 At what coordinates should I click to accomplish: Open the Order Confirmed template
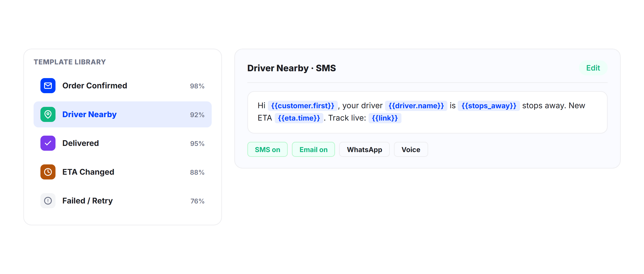point(122,86)
